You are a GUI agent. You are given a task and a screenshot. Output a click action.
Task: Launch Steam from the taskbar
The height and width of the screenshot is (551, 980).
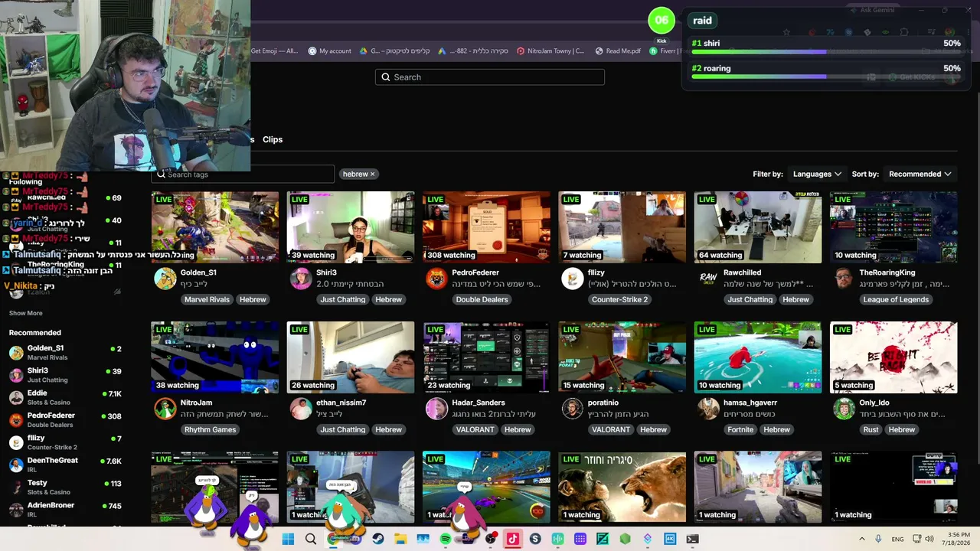[x=378, y=539]
